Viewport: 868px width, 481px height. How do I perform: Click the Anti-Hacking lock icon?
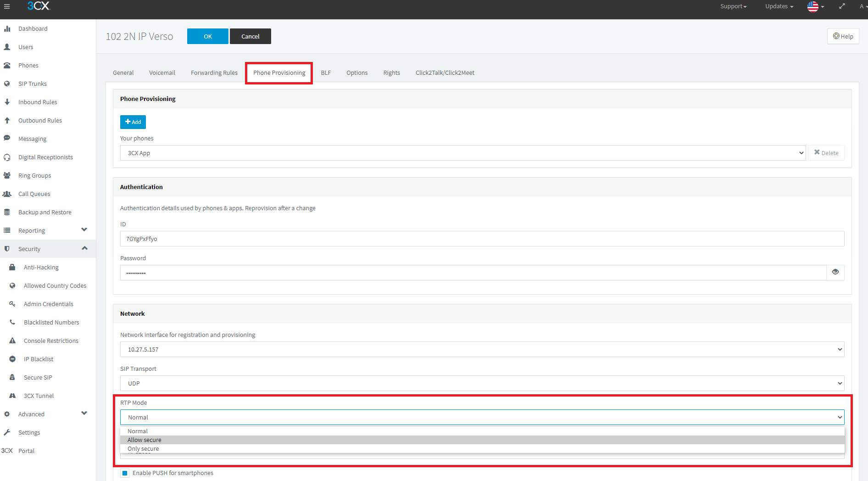coord(12,267)
